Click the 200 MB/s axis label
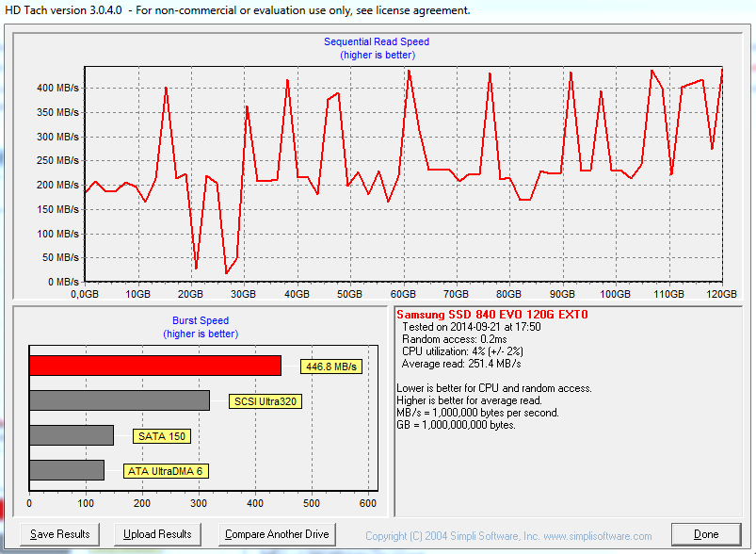Viewport: 756px width, 554px height. [57, 185]
